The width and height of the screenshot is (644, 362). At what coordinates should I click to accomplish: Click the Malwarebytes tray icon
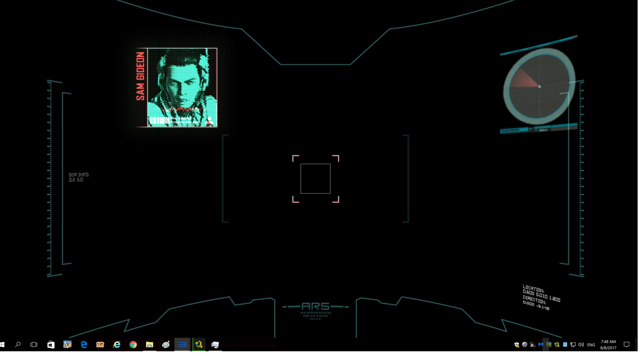click(541, 345)
